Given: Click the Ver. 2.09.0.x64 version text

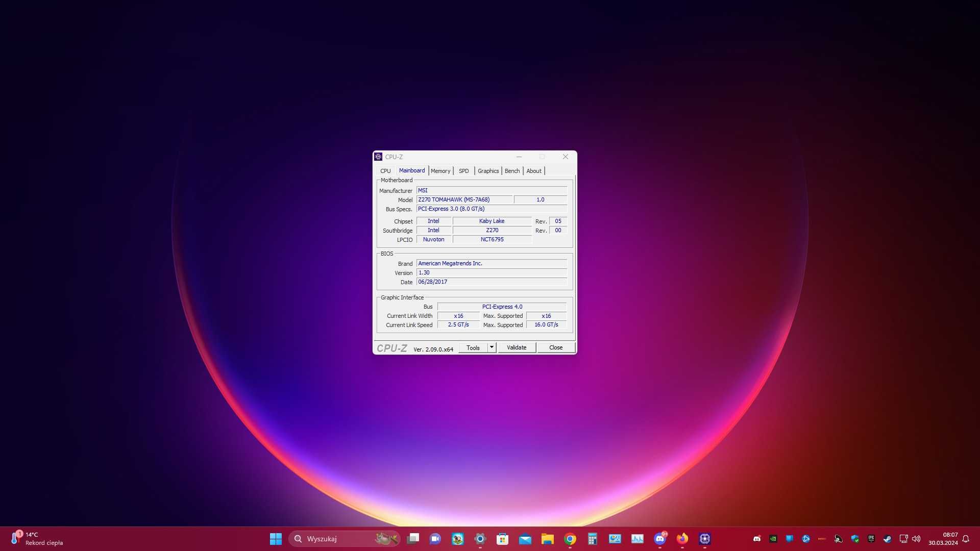Looking at the screenshot, I should (433, 349).
